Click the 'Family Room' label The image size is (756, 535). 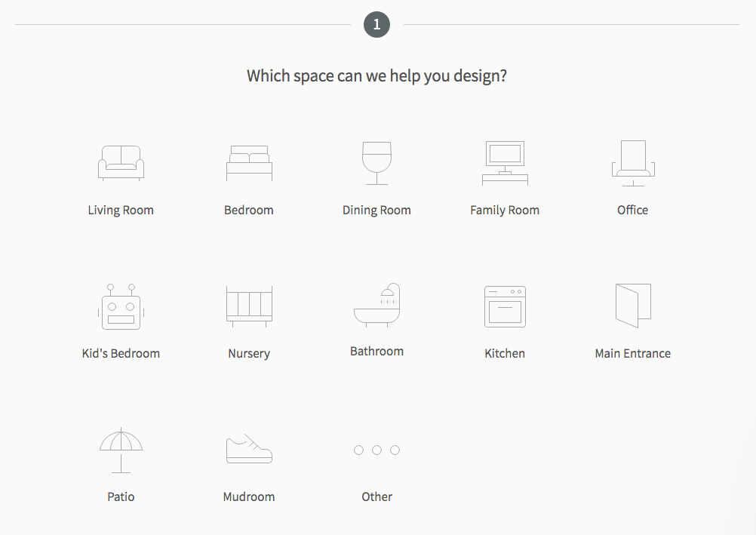point(505,211)
